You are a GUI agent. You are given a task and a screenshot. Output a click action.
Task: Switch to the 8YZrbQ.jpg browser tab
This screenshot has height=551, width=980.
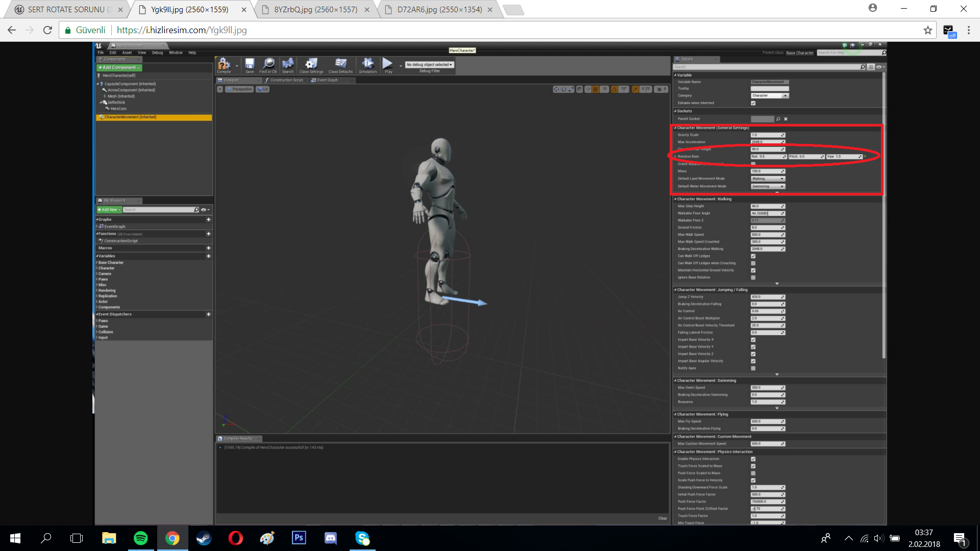point(315,10)
